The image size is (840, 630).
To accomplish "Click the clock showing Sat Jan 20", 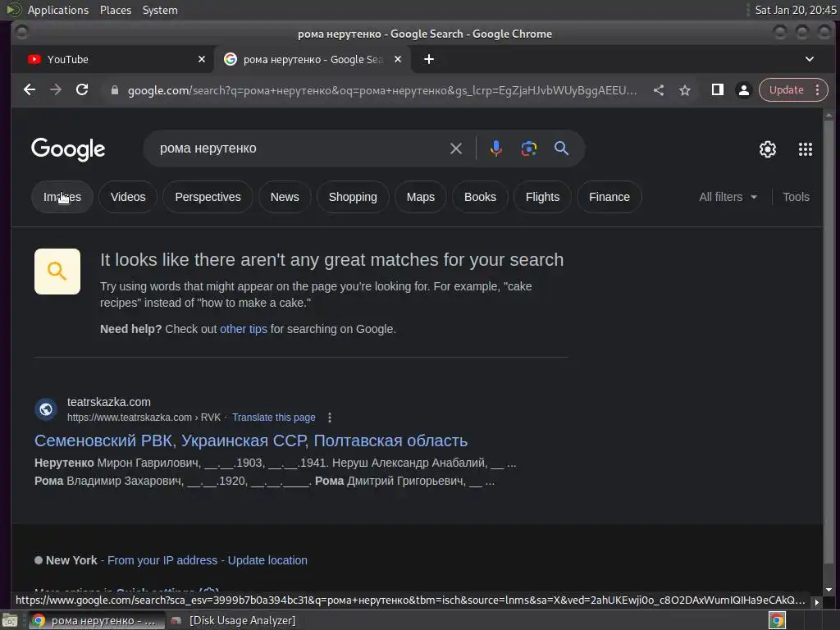I will pos(795,10).
